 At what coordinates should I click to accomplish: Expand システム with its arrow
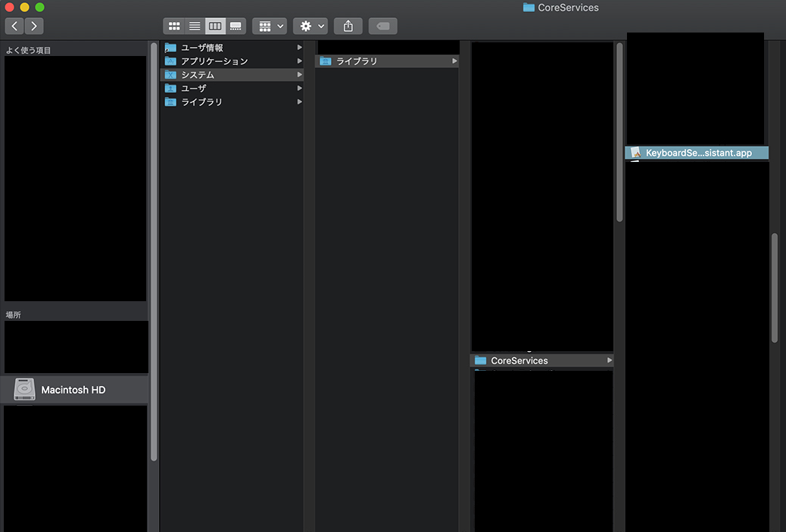[x=299, y=74]
